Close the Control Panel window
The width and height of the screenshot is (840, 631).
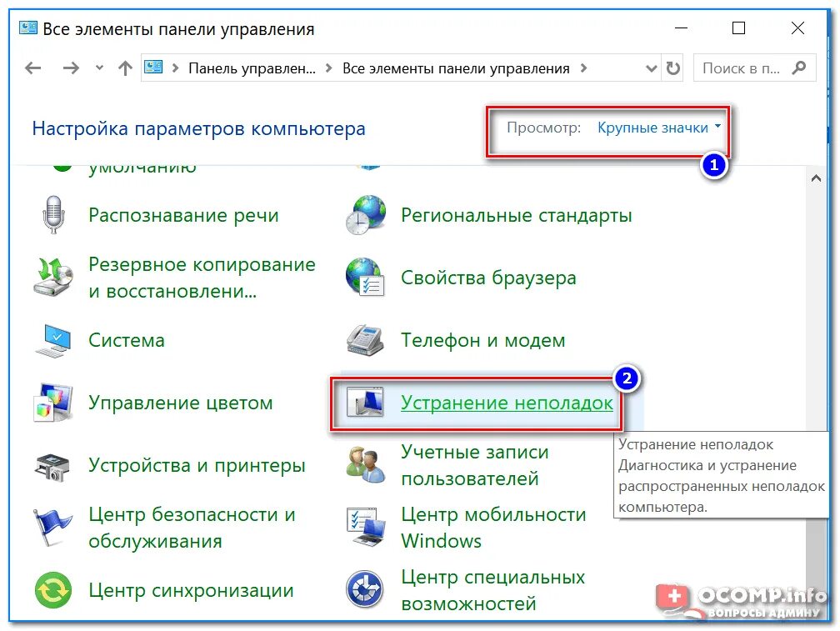pos(797,28)
